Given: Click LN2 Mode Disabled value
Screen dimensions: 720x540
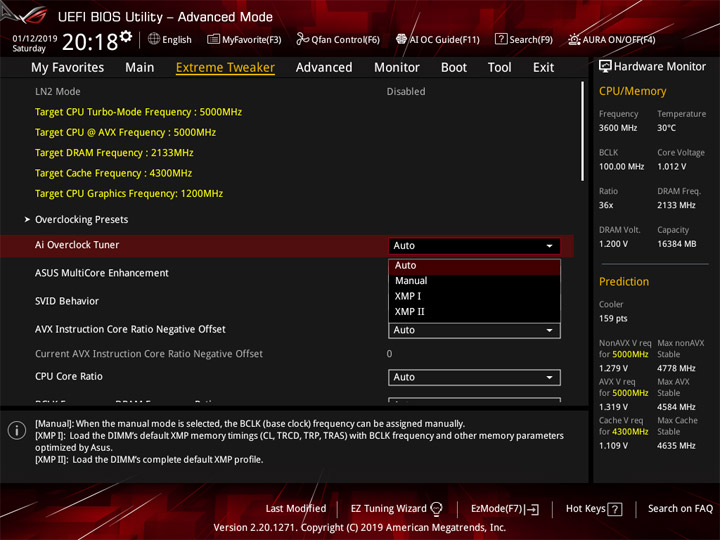Looking at the screenshot, I should (406, 92).
